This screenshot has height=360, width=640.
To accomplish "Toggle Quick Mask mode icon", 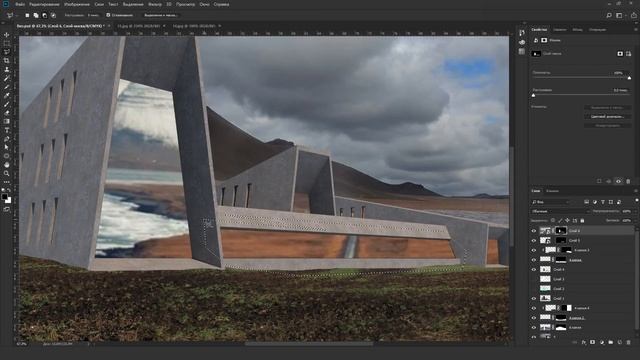I will coord(7,209).
